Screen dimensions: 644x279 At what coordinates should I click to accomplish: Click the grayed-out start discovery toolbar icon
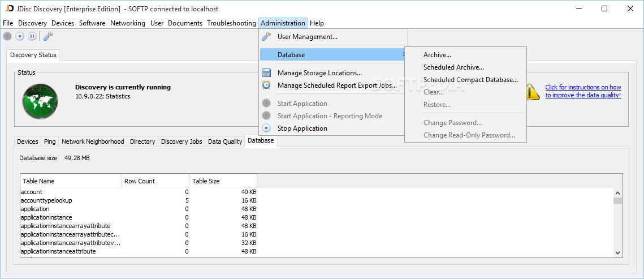click(x=7, y=36)
